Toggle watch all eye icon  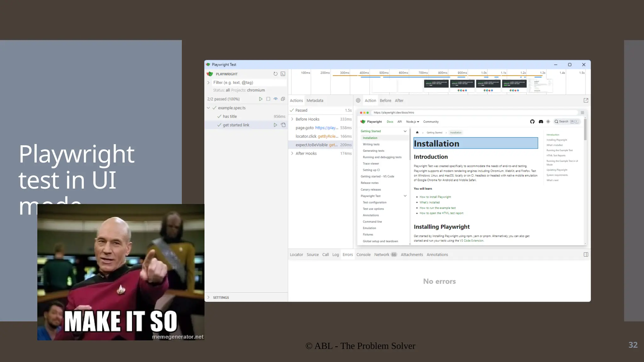coord(275,99)
